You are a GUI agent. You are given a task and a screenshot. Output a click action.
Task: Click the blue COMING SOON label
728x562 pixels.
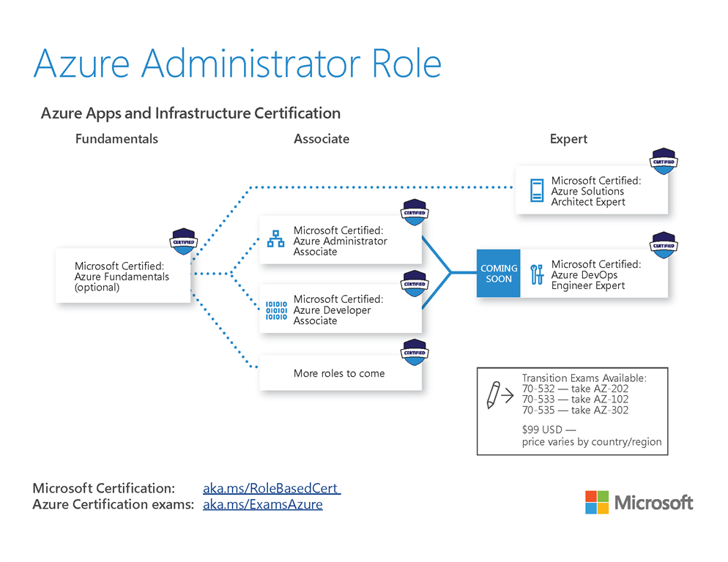(499, 274)
